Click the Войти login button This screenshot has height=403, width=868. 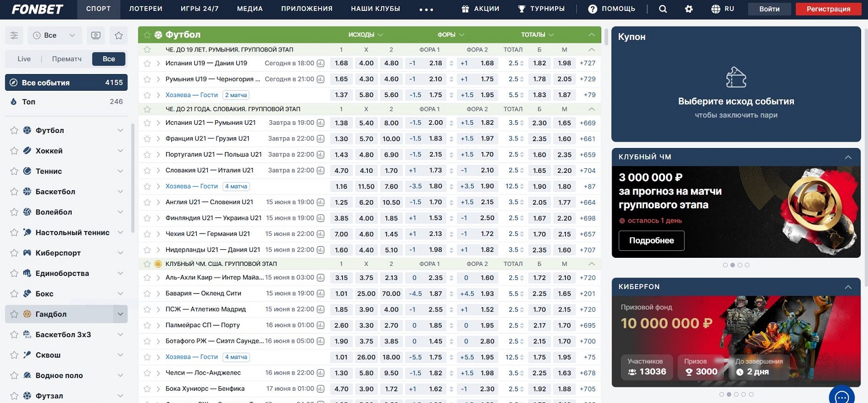click(769, 9)
